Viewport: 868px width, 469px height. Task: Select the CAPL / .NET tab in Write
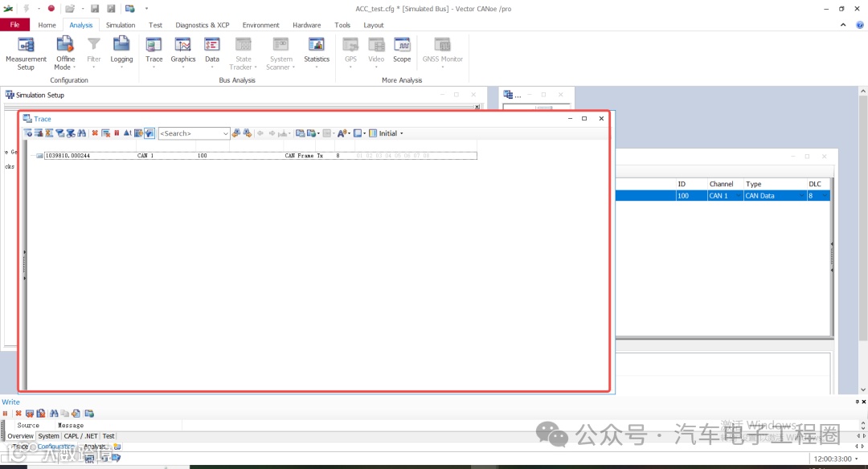[81, 436]
